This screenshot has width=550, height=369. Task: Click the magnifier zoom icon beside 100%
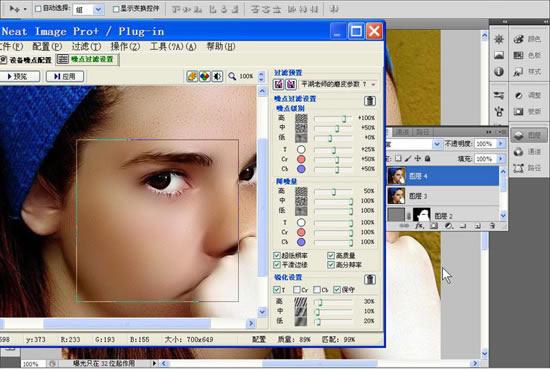tap(232, 76)
